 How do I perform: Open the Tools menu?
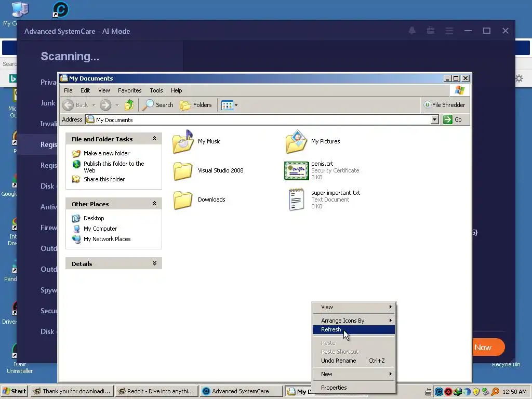click(156, 90)
